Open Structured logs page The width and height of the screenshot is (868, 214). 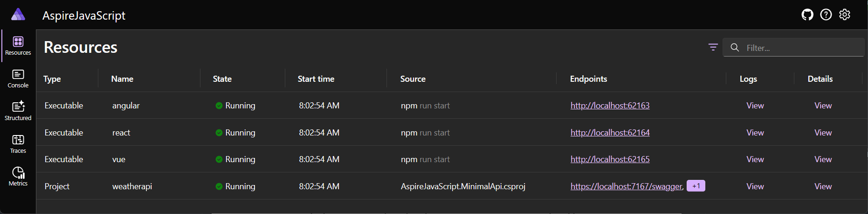18,111
